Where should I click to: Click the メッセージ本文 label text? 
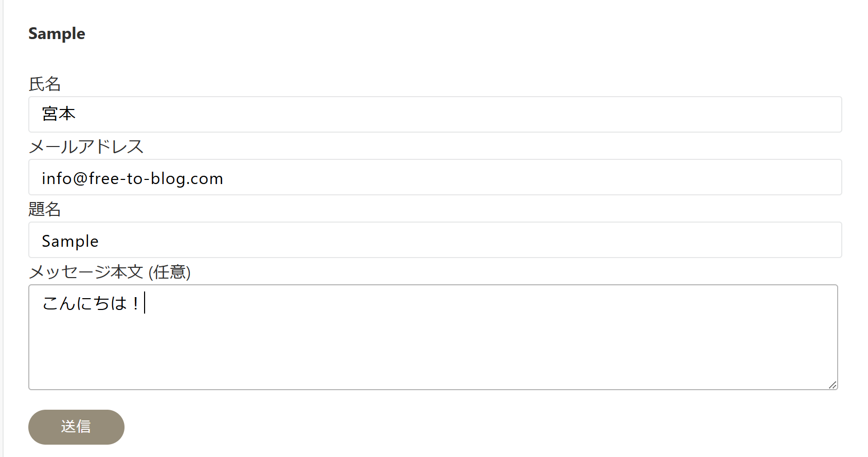point(86,272)
